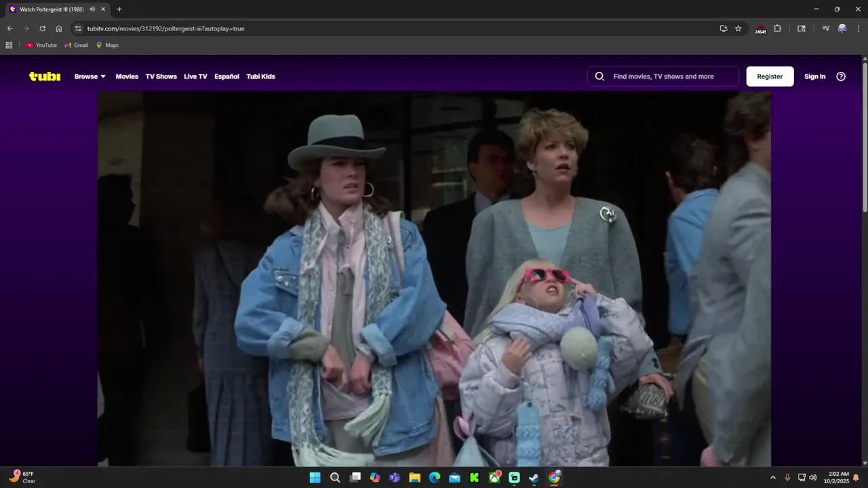Launch Copilot from the taskbar
This screenshot has height=488, width=868.
point(375,477)
